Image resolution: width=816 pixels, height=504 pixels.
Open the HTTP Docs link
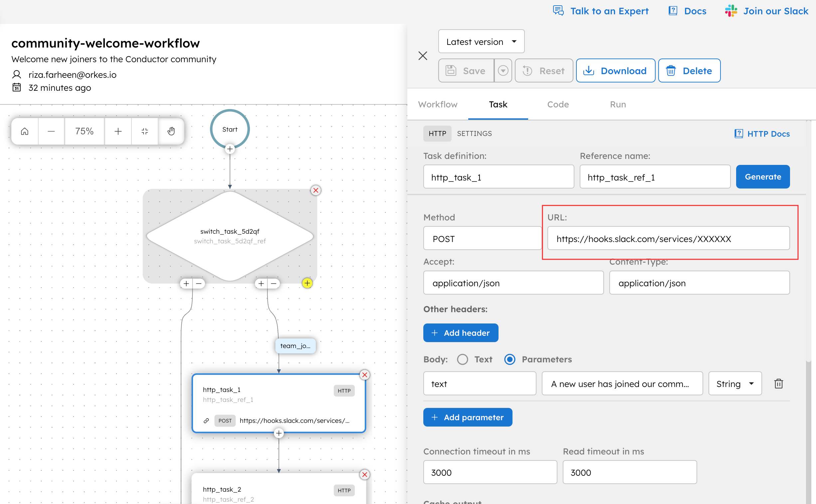[x=762, y=134]
